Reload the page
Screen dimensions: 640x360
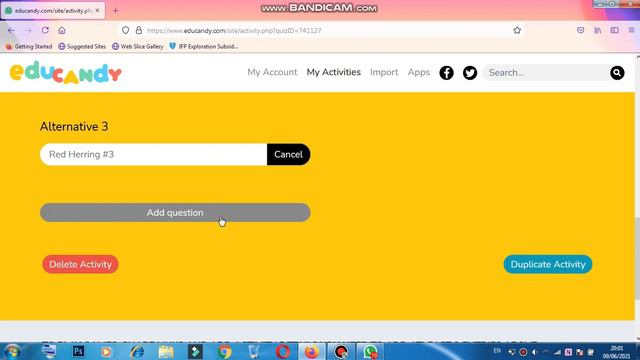tap(45, 30)
